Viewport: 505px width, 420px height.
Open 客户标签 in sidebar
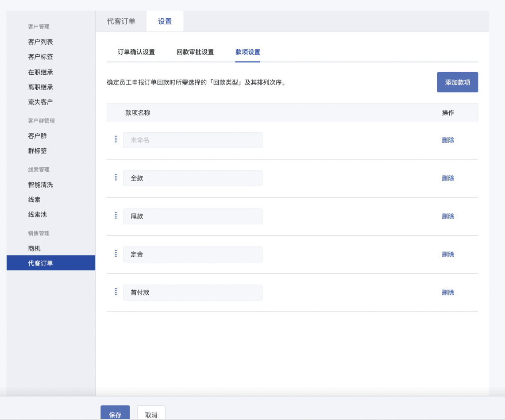tap(40, 57)
